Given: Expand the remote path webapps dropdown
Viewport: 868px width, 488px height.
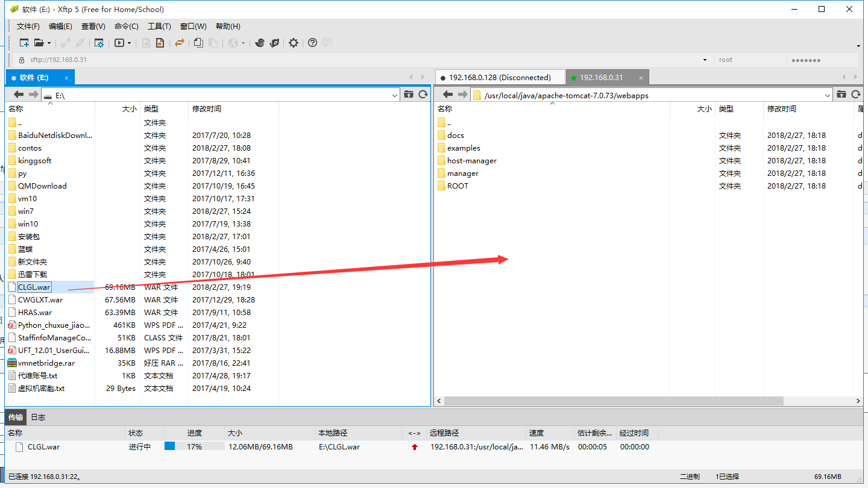Looking at the screenshot, I should pyautogui.click(x=827, y=95).
